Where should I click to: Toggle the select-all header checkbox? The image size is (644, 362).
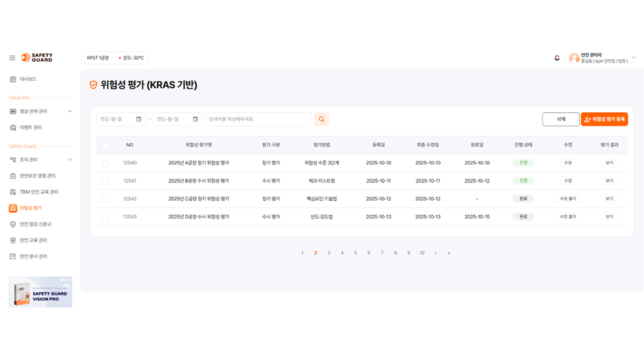[x=106, y=145]
